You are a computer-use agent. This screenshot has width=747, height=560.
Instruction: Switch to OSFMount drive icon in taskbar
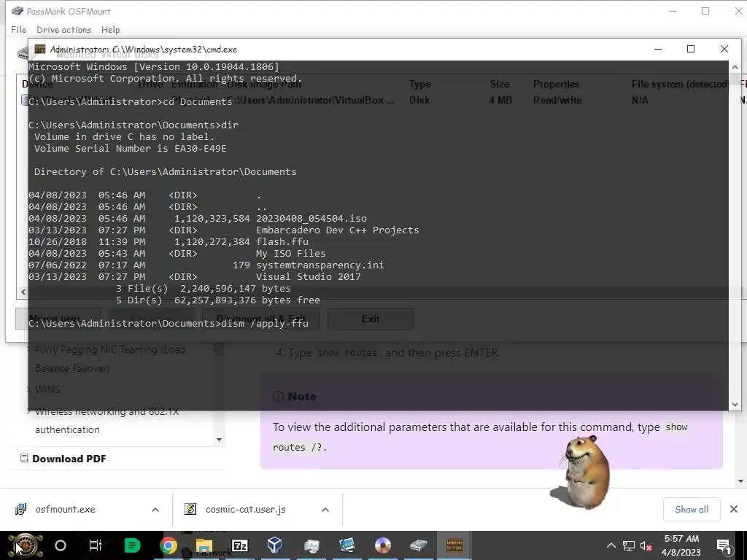coord(418,545)
